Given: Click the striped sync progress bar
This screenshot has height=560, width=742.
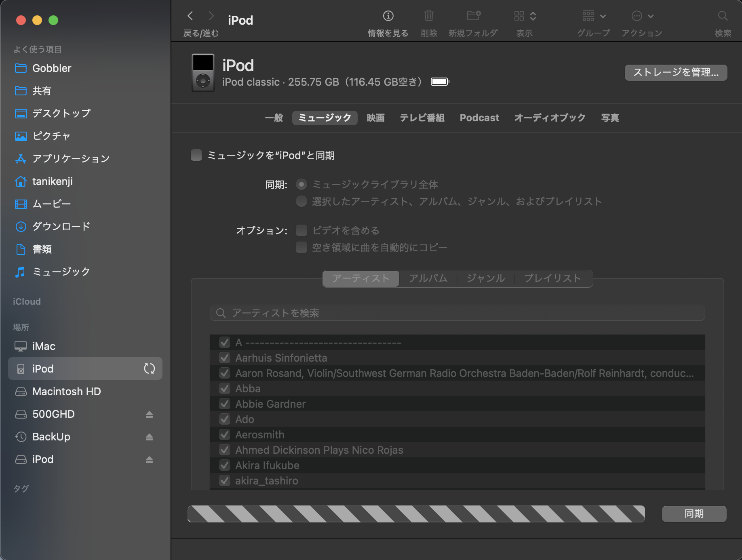Looking at the screenshot, I should (416, 514).
